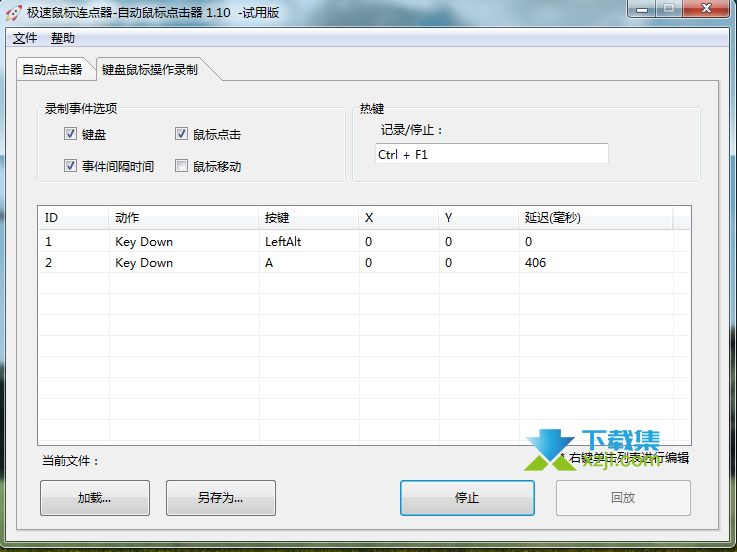Toggle the 鼠标点击 checkbox
737x552 pixels.
click(181, 134)
